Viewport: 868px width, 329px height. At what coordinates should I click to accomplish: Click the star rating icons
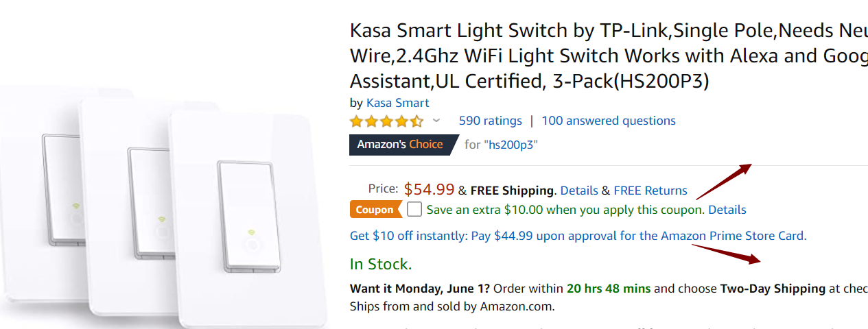tap(386, 121)
